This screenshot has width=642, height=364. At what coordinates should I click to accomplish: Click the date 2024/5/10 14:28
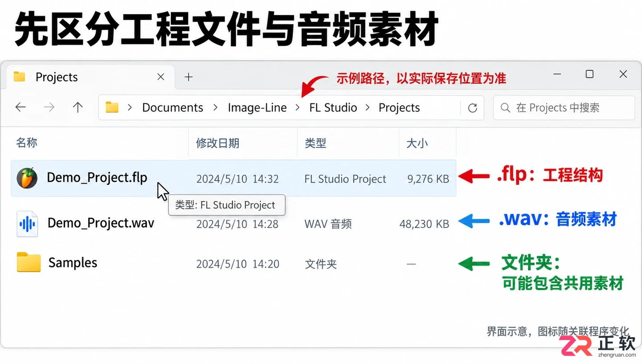tap(237, 224)
